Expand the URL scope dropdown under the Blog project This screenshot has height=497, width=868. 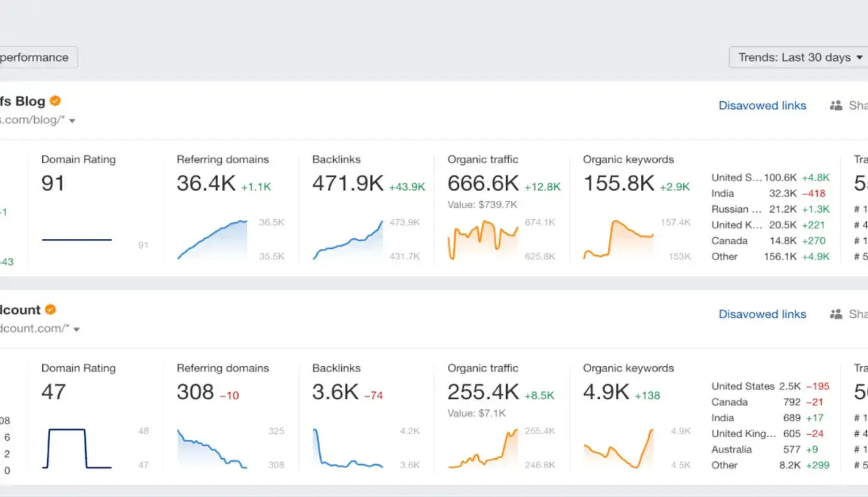[x=72, y=119]
